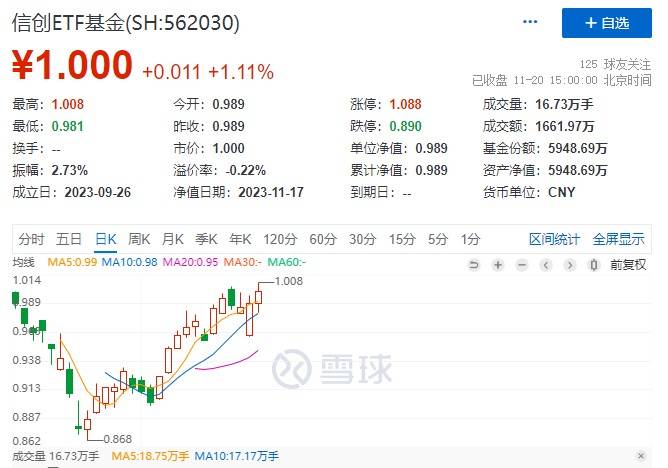
Task: Click 成交额 value 1661.97万
Action: pos(564,126)
